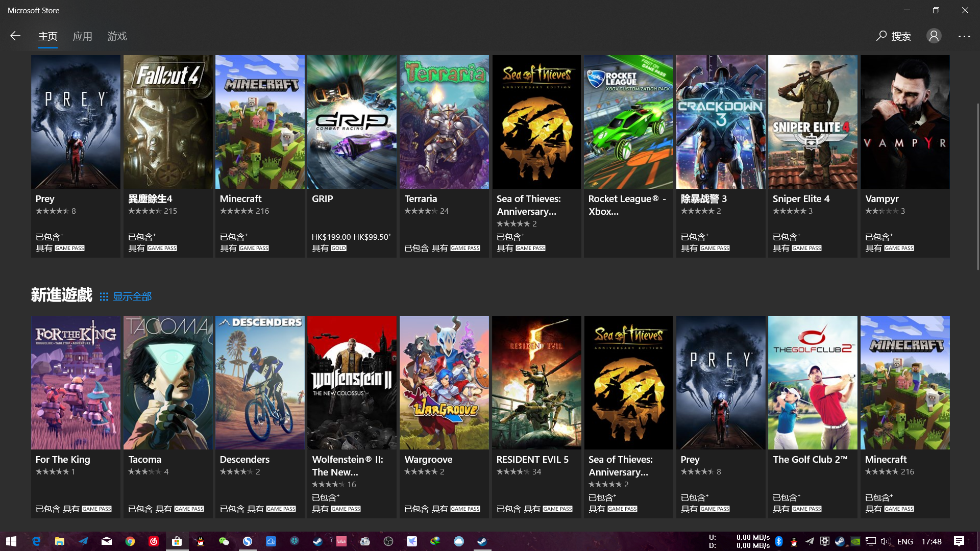Open WeChat from the taskbar
This screenshot has width=980, height=551.
click(224, 541)
